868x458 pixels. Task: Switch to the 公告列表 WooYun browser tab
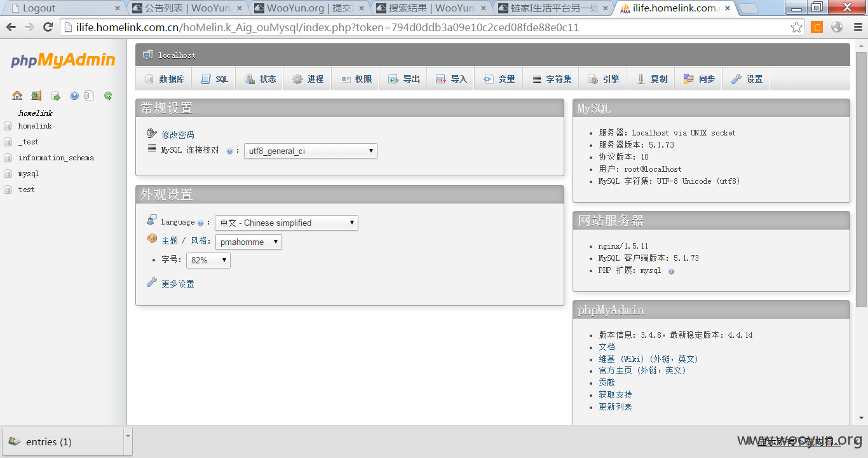click(187, 8)
